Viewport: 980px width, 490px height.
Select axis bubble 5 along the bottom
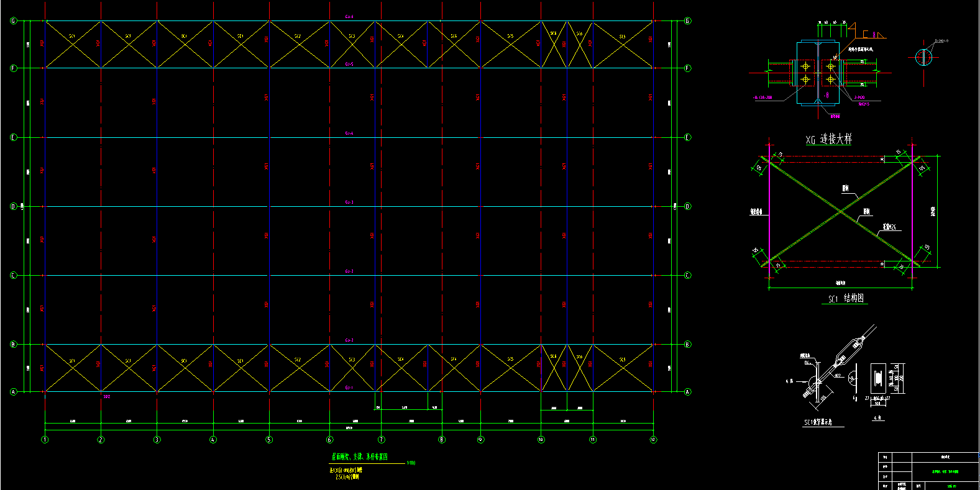tap(269, 440)
